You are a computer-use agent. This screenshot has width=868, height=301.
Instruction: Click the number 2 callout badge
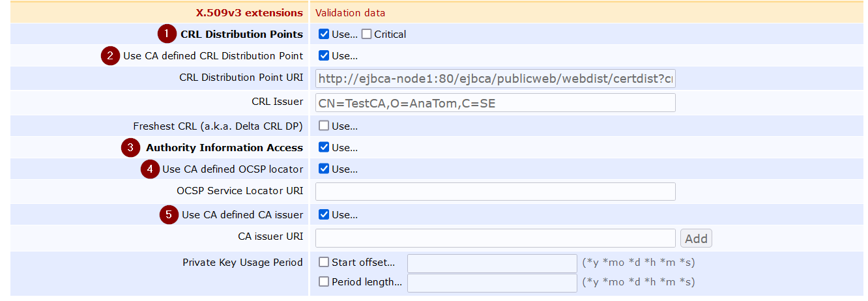pos(110,55)
